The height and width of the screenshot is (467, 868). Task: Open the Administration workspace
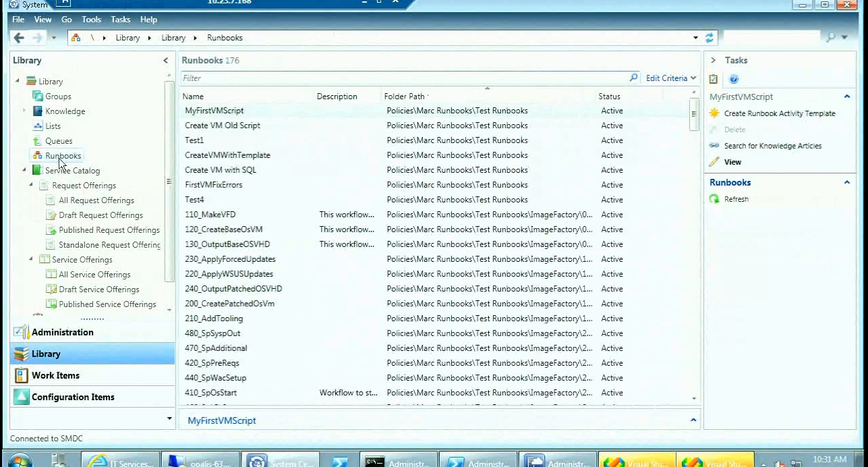(92, 332)
